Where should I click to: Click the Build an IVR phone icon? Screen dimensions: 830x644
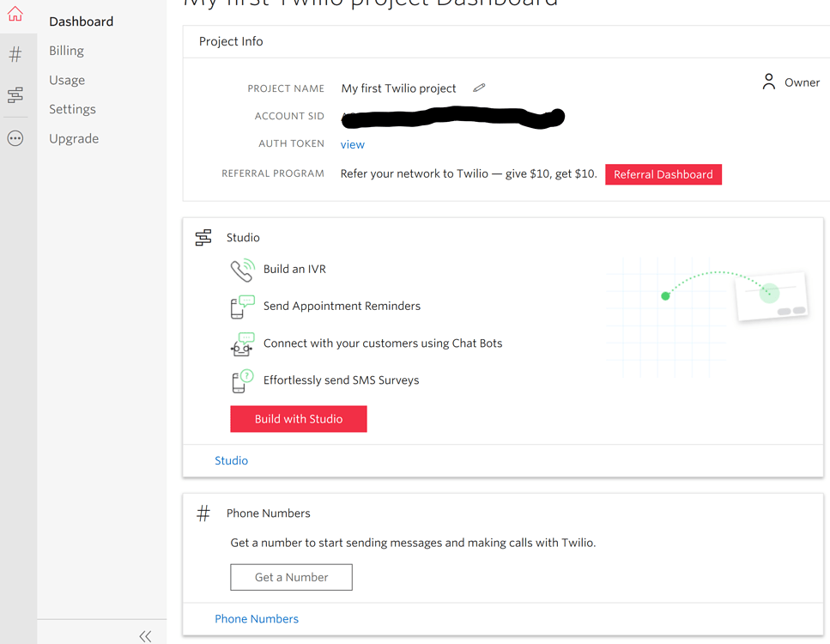click(242, 269)
